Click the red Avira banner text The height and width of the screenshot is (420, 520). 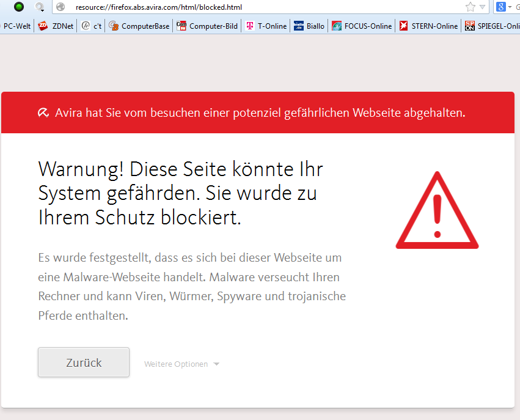(260, 113)
